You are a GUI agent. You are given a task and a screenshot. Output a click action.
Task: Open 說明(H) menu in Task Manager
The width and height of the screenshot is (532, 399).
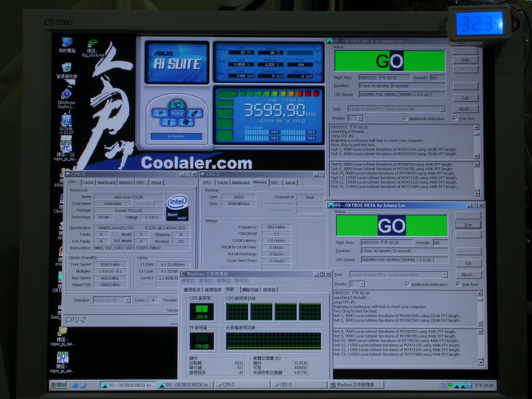coord(241,281)
